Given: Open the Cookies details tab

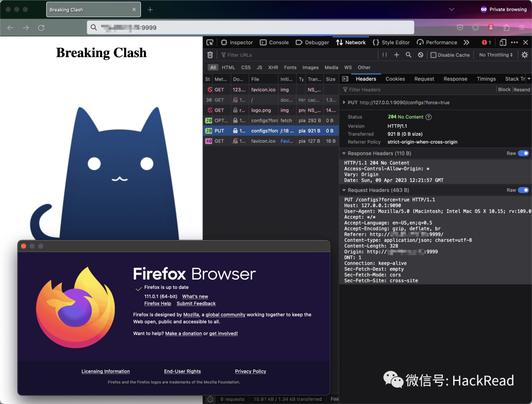Looking at the screenshot, I should (x=395, y=79).
